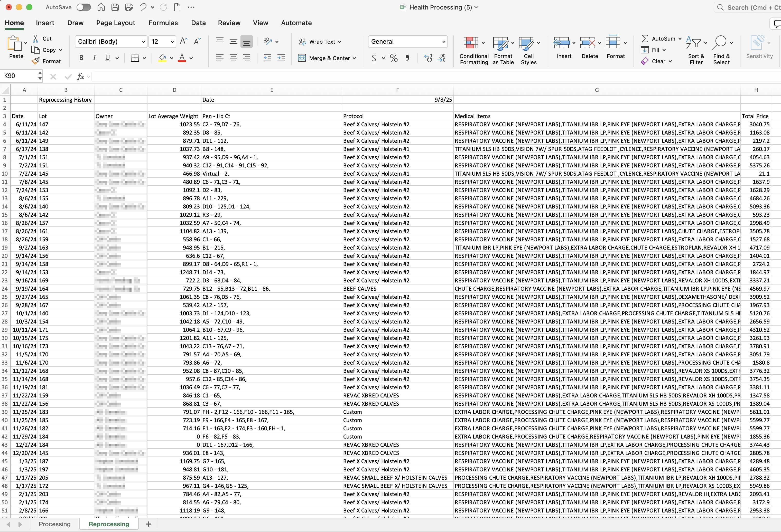781x532 pixels.
Task: Click the Decrease decimal icon
Action: 442,58
